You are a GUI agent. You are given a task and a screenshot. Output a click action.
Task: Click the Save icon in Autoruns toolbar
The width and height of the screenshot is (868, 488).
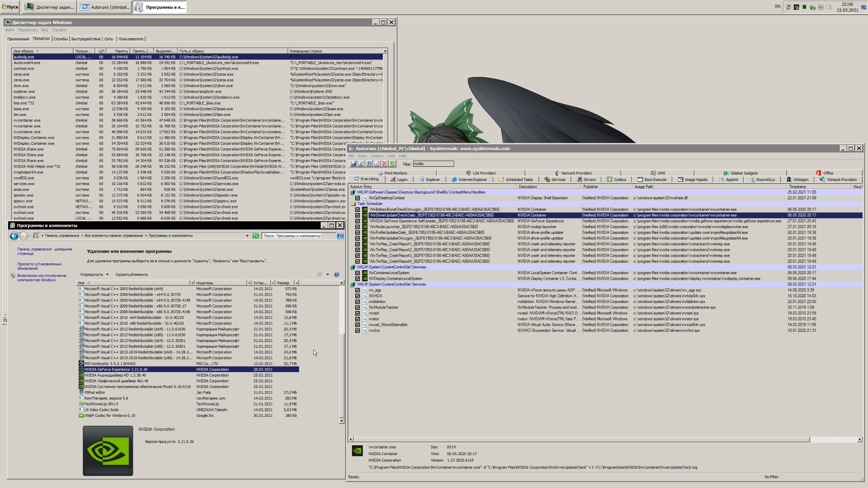pyautogui.click(x=353, y=164)
